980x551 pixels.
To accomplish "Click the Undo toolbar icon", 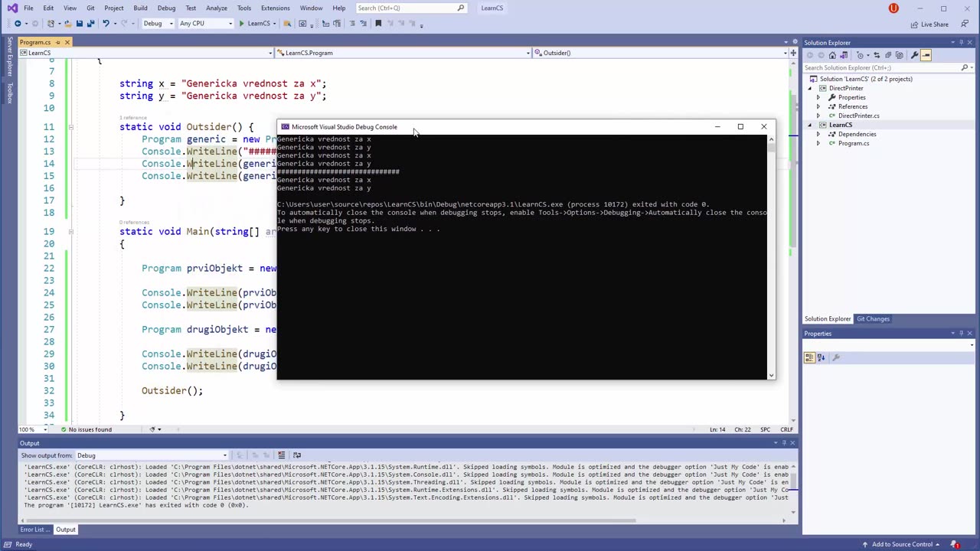I will [106, 23].
